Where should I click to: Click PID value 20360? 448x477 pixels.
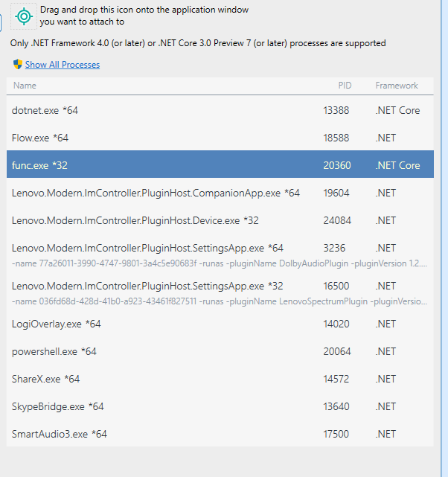tap(337, 165)
